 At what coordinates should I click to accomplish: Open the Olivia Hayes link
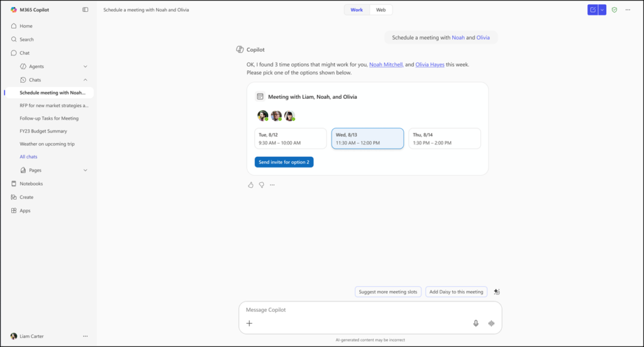click(x=430, y=64)
